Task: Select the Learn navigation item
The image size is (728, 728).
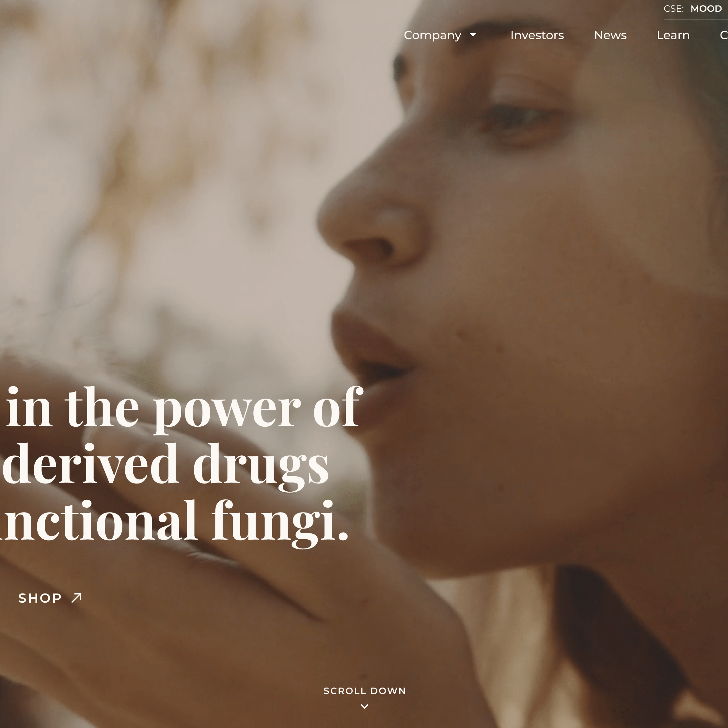Action: pyautogui.click(x=673, y=35)
